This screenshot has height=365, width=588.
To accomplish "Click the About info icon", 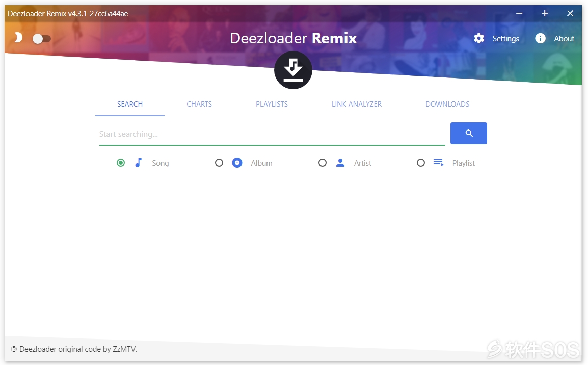I will point(540,38).
